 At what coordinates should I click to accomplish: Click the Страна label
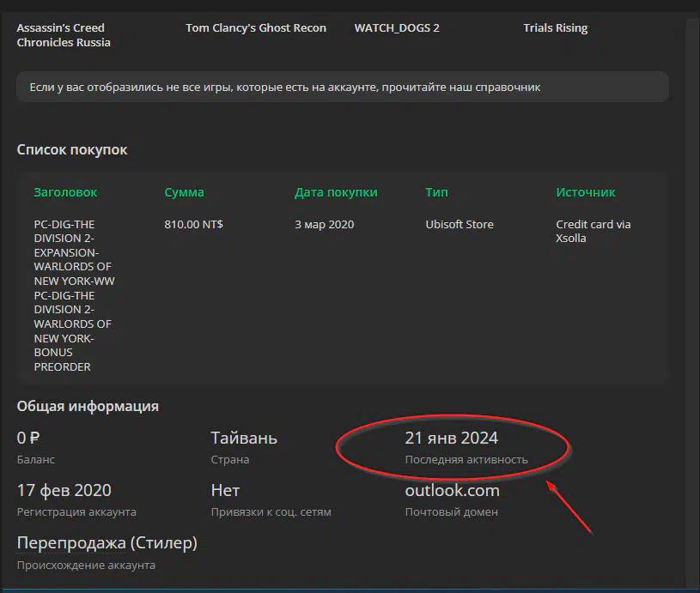click(230, 460)
